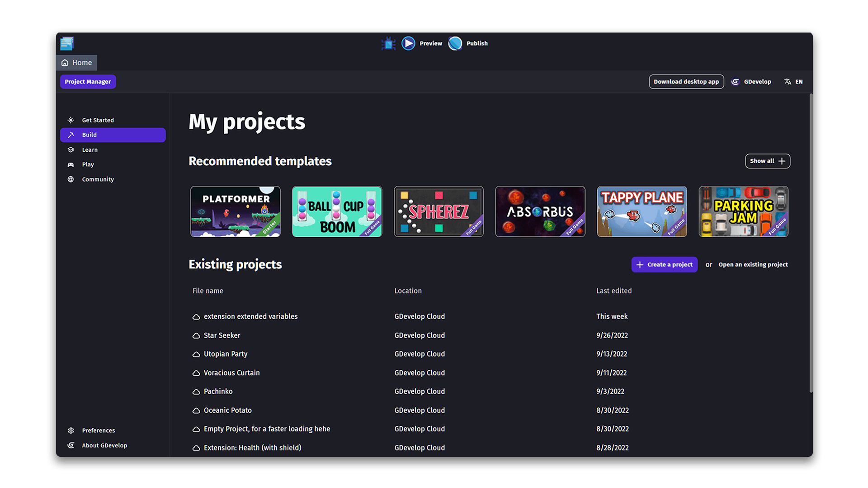868x488 pixels.
Task: Click the cloud icon next to Star Seeker
Action: pos(195,335)
